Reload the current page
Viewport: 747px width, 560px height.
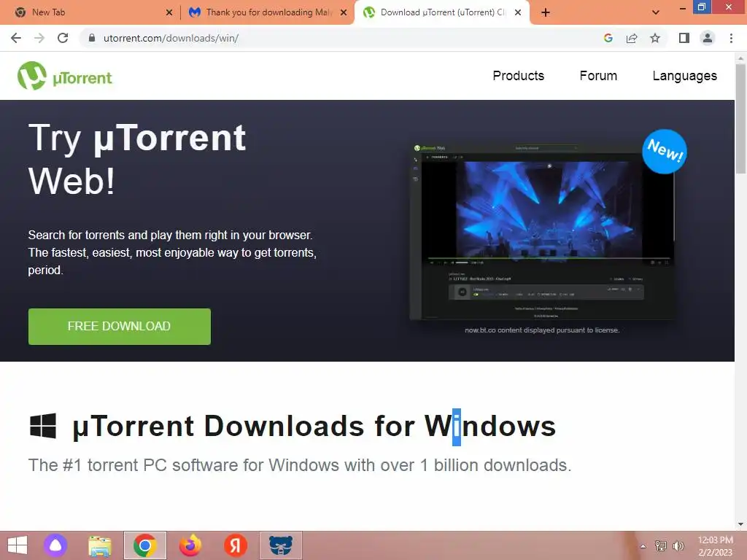pos(63,38)
